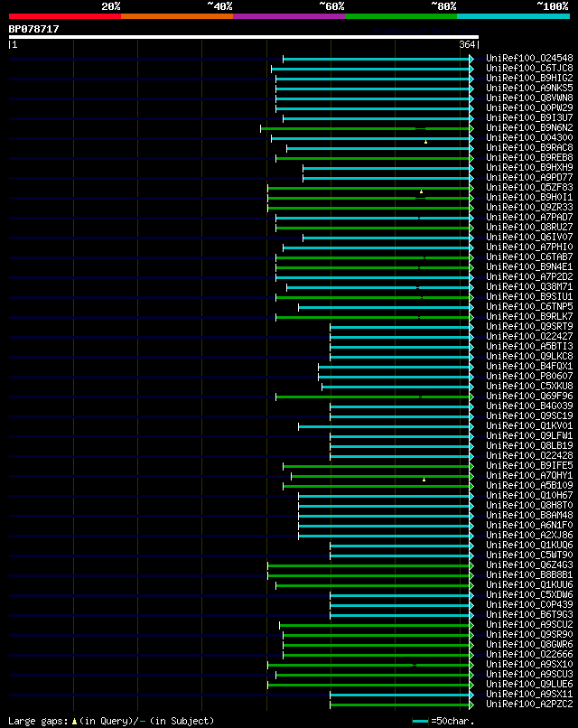Click the white BP078717 query sequence bar
Image resolution: width=578 pixels, height=728 pixels.
point(244,37)
